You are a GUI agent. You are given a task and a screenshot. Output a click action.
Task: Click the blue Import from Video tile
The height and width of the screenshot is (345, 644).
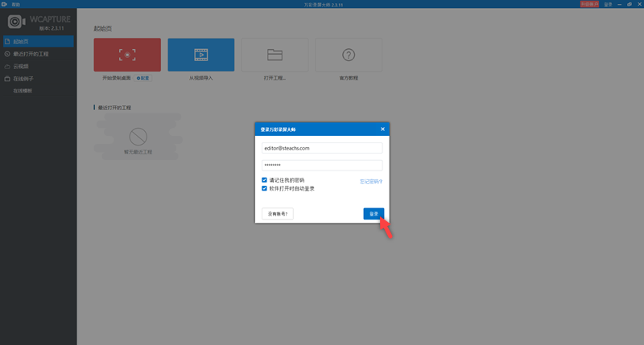pyautogui.click(x=200, y=55)
